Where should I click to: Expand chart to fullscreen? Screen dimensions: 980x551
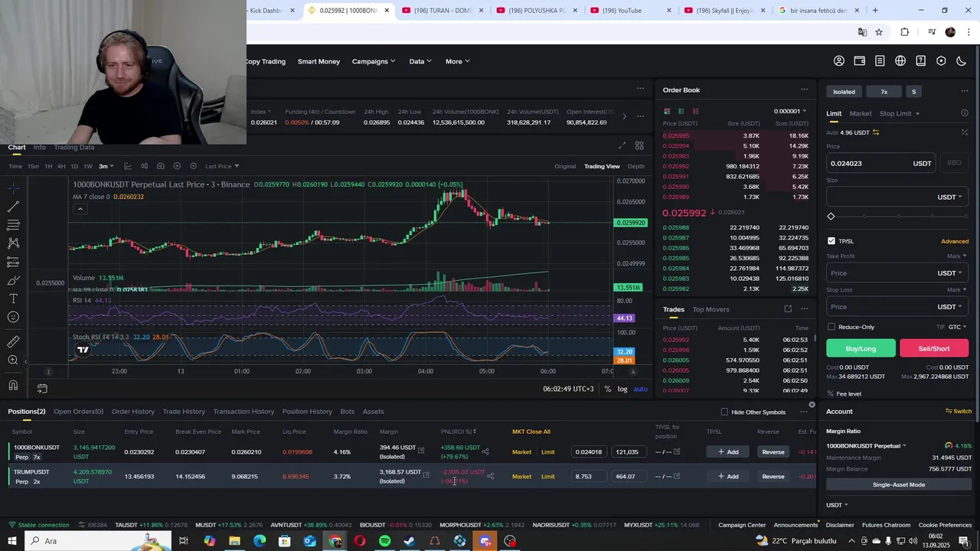[x=622, y=145]
